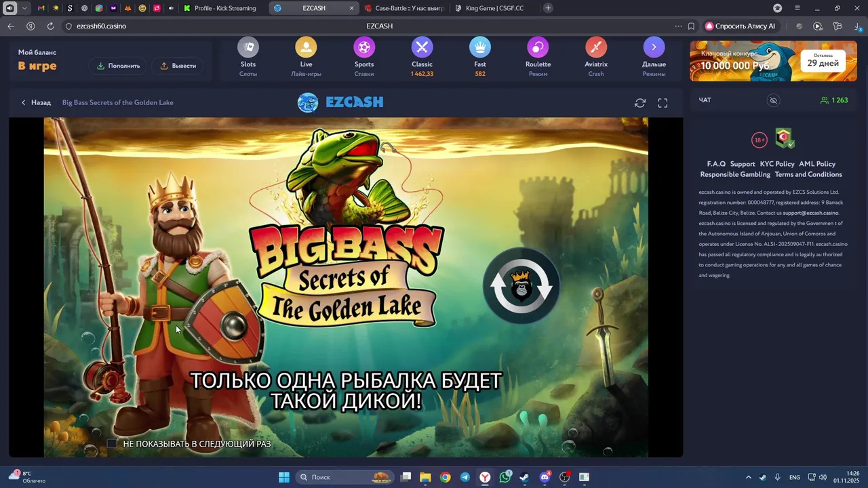Open the Gmail pinned tab
This screenshot has width=868, height=488.
point(41,8)
